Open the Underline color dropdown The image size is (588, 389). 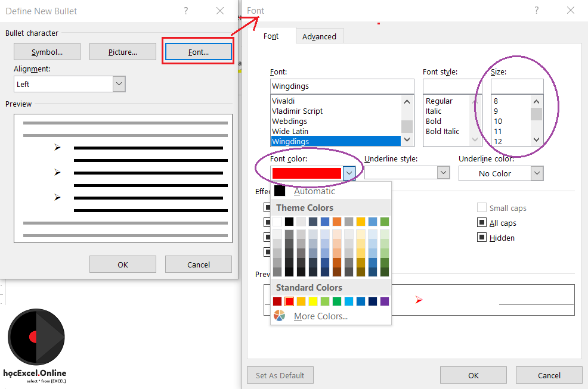pyautogui.click(x=537, y=173)
